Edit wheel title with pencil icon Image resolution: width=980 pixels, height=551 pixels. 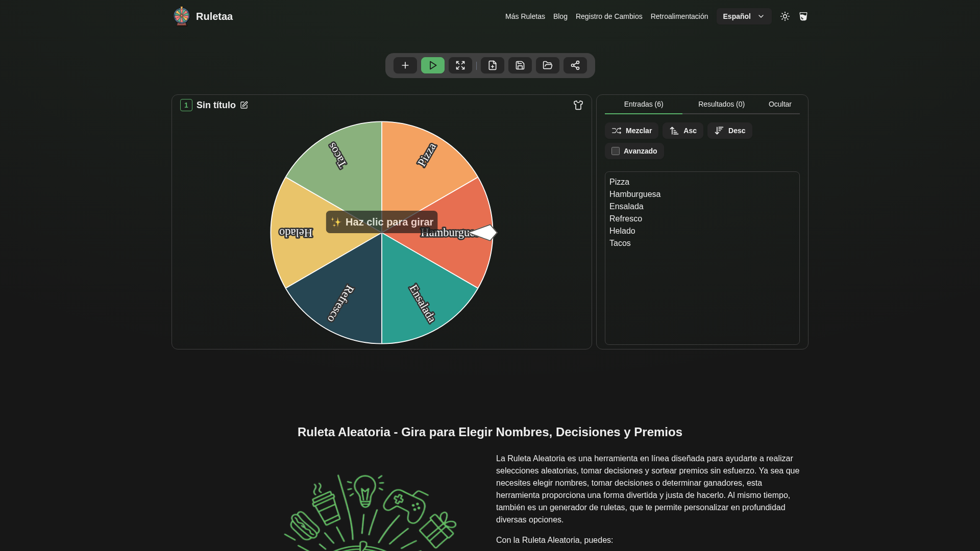tap(244, 105)
